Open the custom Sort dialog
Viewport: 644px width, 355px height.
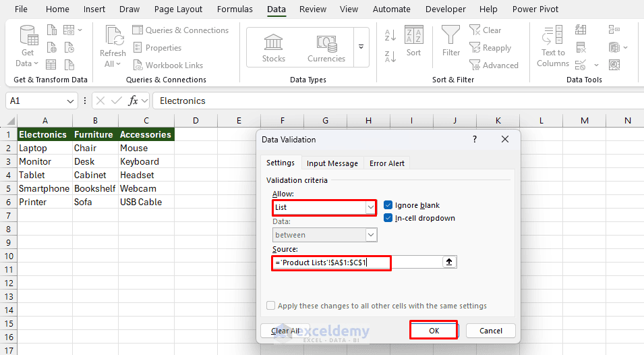[413, 40]
